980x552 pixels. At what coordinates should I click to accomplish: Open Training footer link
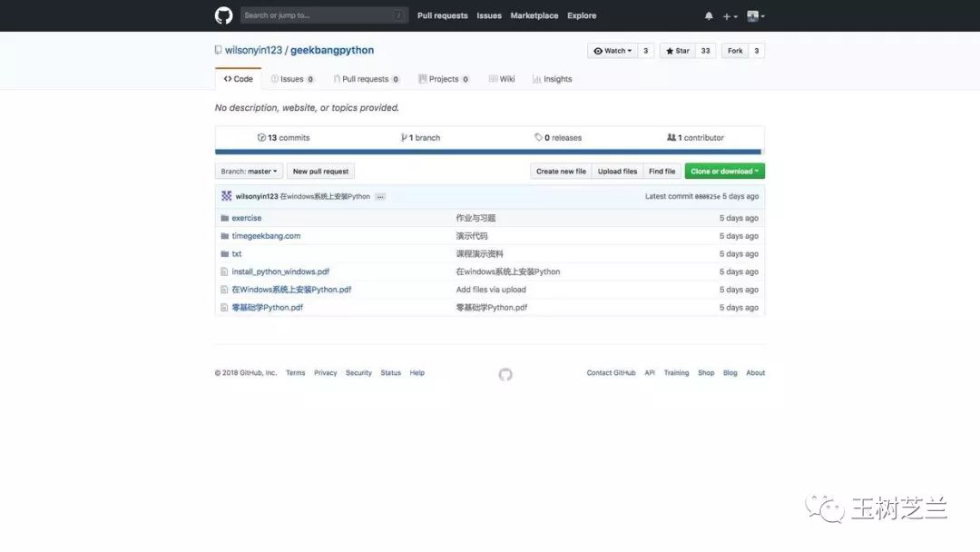coord(676,372)
